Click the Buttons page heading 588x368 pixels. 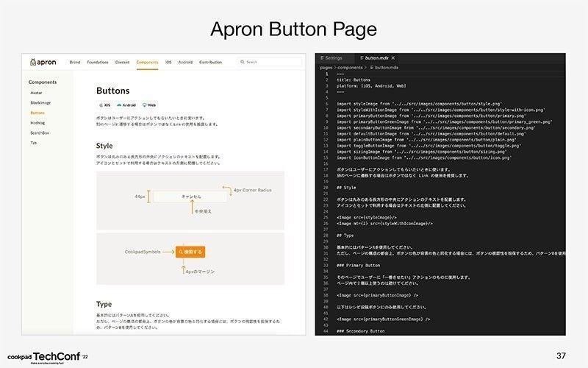pos(113,91)
